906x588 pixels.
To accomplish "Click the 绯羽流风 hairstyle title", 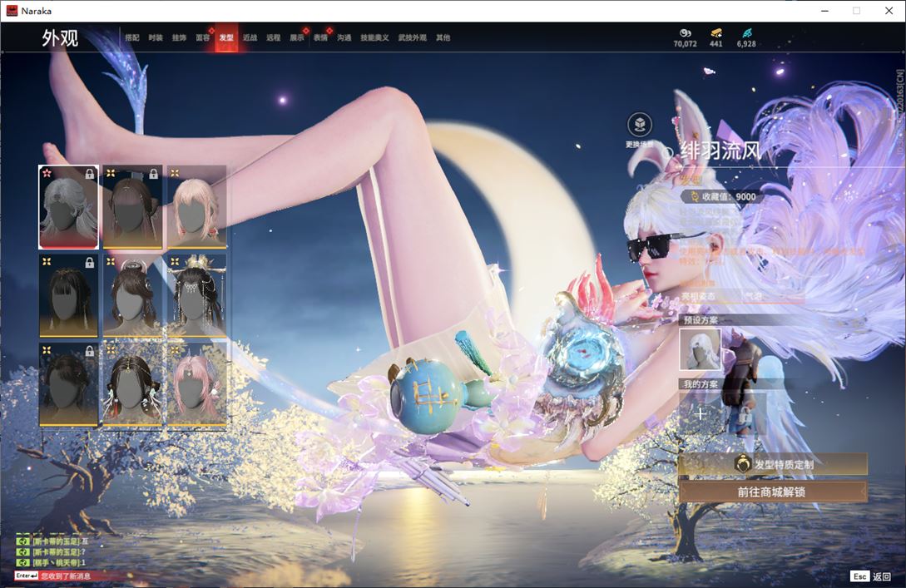I will pos(720,151).
